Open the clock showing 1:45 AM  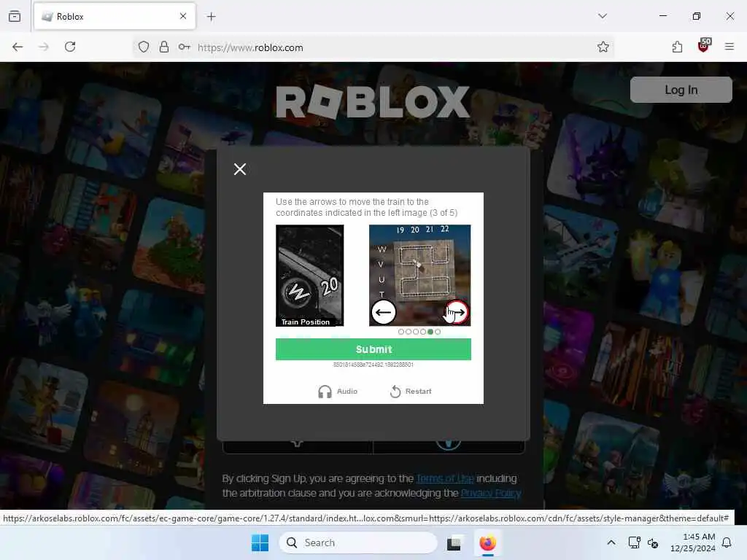[x=693, y=542]
